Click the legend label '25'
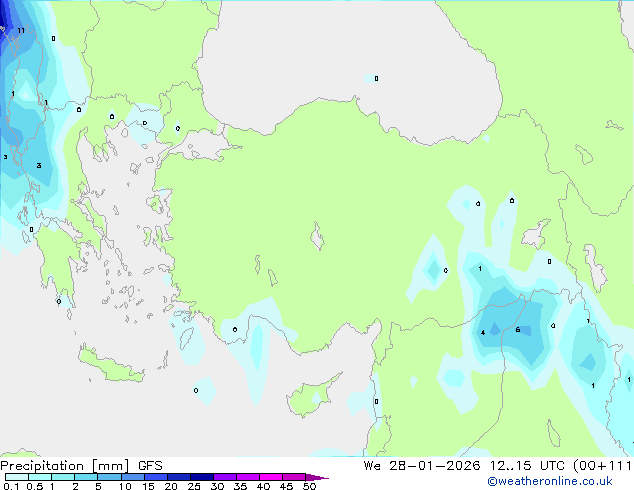 194,486
